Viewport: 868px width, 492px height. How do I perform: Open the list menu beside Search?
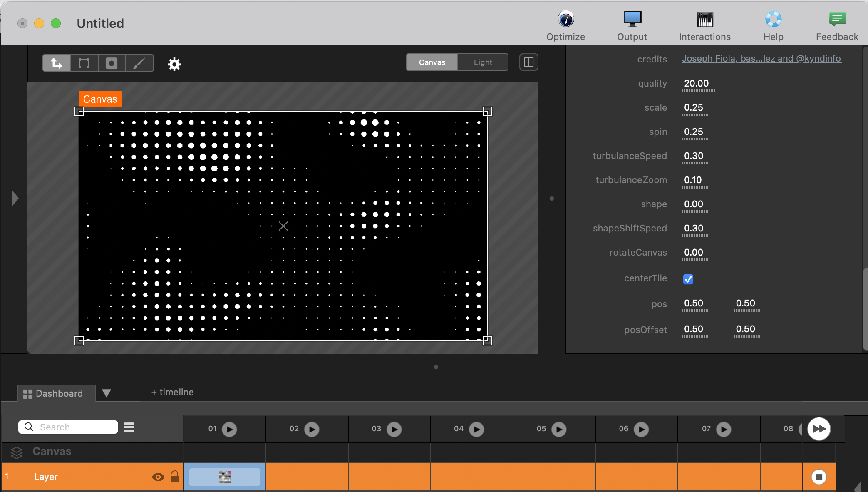(129, 427)
